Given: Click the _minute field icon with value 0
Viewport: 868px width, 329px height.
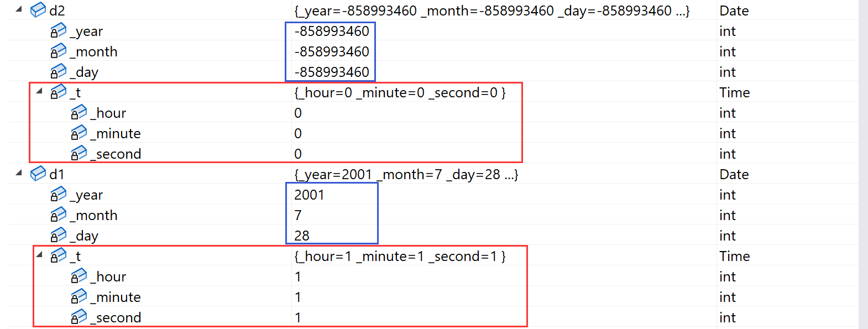Looking at the screenshot, I should click(x=79, y=133).
